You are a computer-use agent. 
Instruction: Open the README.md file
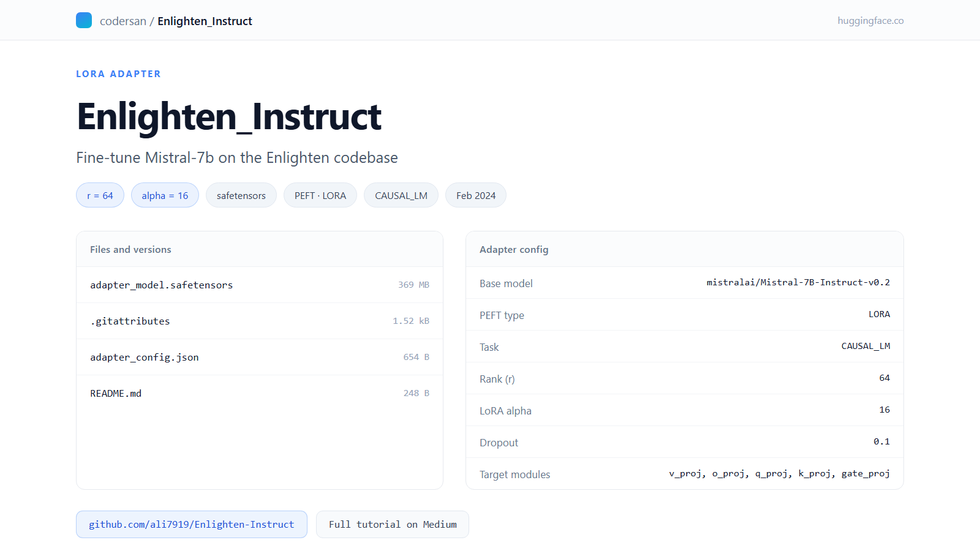pyautogui.click(x=116, y=394)
